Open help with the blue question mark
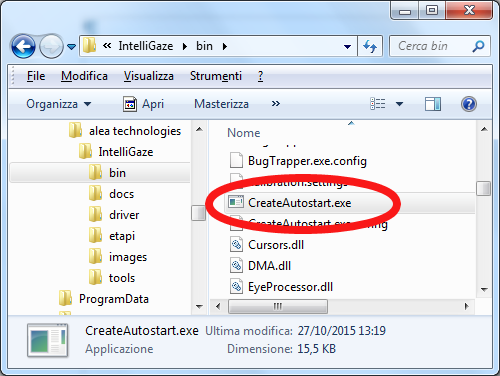Screen dimensions: 500x376 click(469, 104)
